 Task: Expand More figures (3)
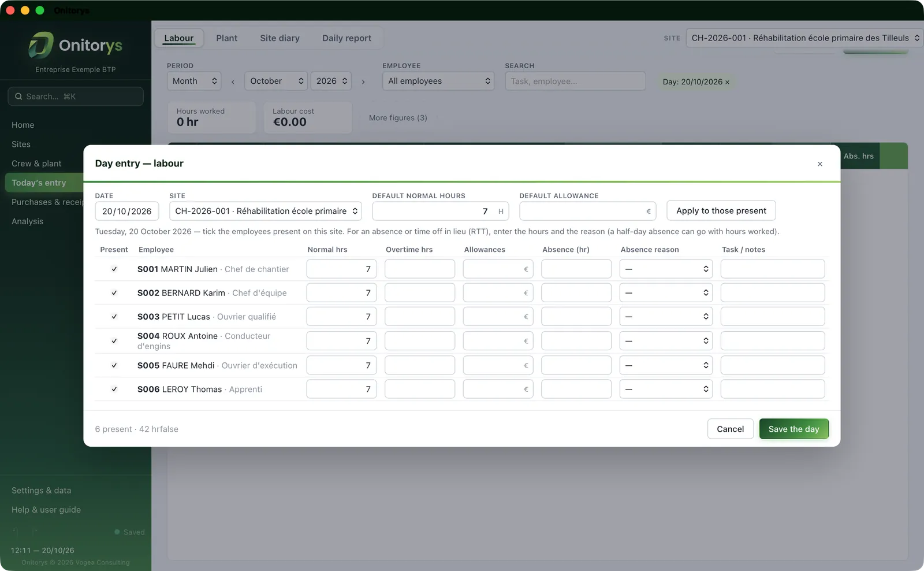398,118
